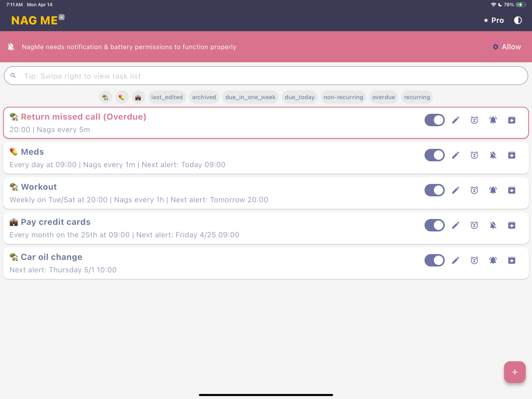Viewport: 532px width, 399px height.
Task: Archive the Meds task
Action: tap(512, 155)
